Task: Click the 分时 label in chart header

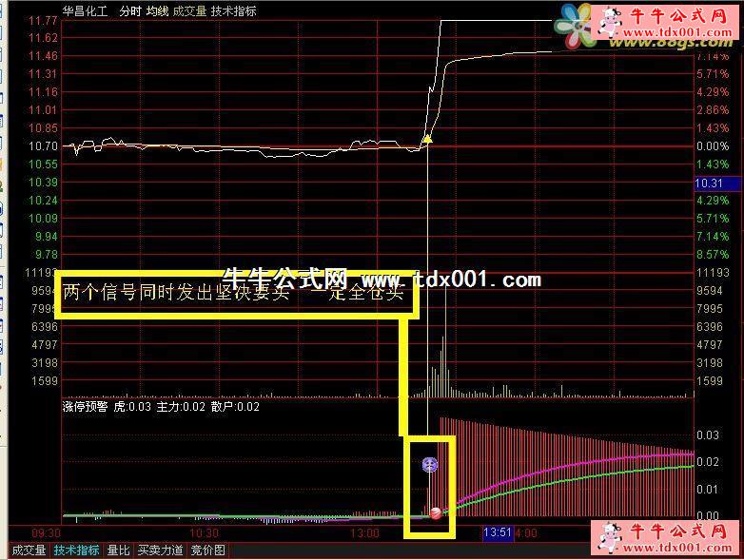Action: point(130,11)
